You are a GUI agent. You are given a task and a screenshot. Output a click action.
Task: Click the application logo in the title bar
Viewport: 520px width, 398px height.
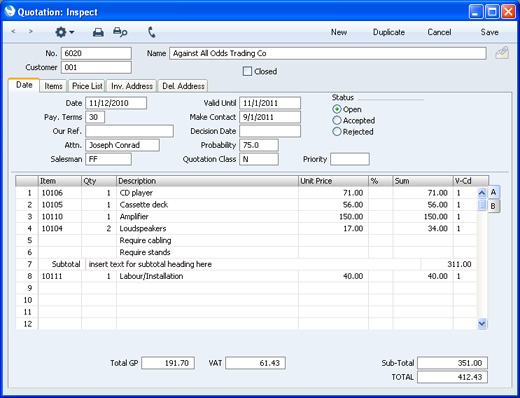pos(10,11)
